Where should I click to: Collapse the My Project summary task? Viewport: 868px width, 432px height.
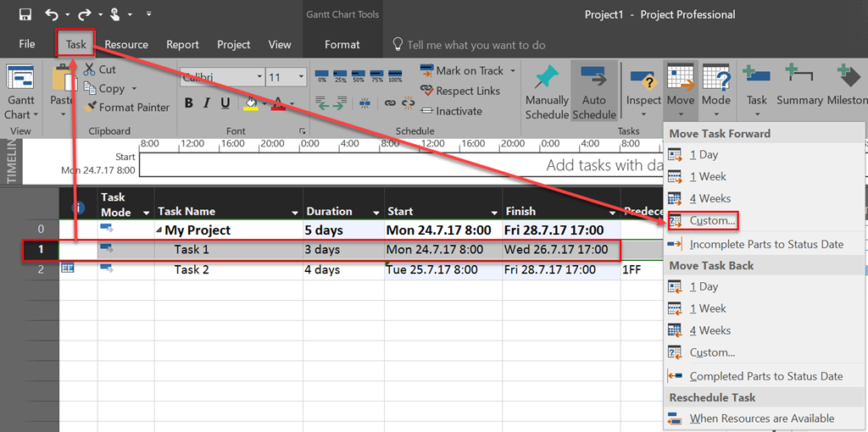click(x=159, y=230)
